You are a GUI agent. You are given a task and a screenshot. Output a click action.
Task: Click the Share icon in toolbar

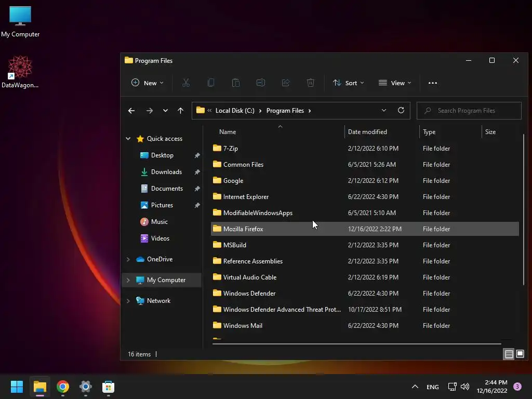click(x=286, y=83)
